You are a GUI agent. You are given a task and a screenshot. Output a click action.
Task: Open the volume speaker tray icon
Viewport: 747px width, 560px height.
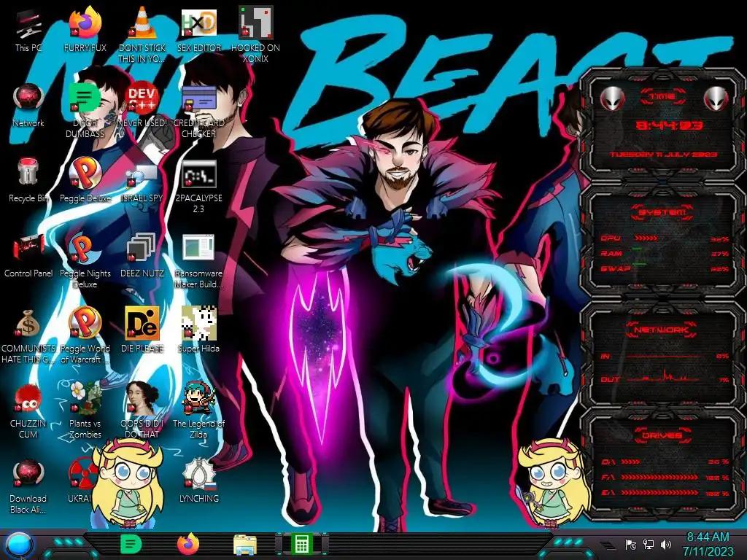pyautogui.click(x=665, y=545)
